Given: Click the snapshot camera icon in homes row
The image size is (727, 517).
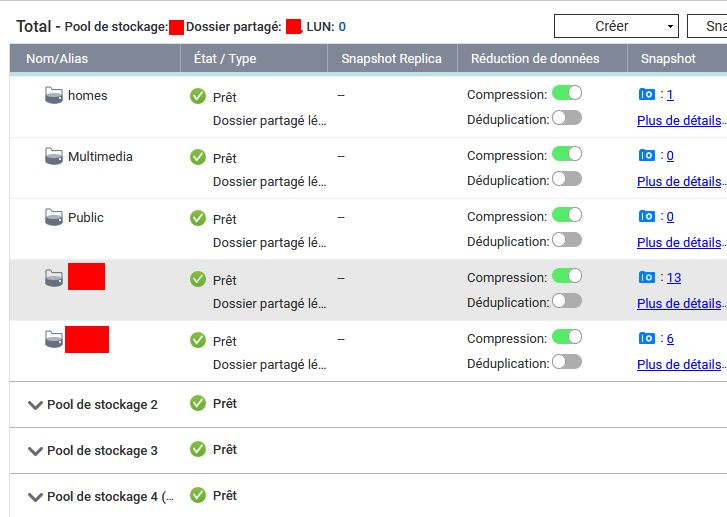Looking at the screenshot, I should (647, 94).
